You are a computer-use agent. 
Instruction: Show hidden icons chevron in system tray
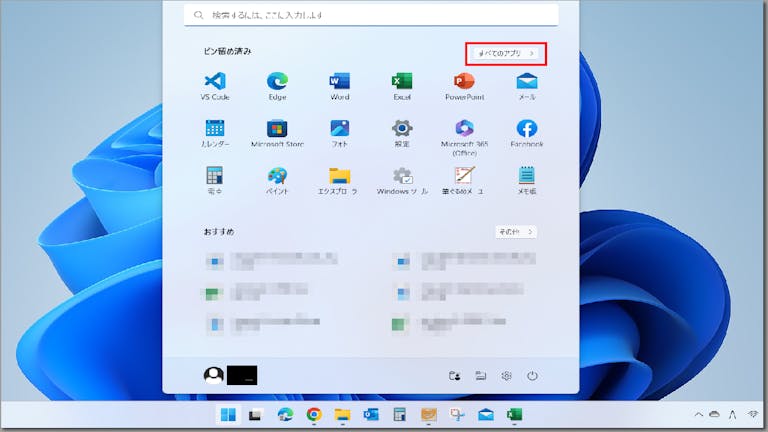(698, 415)
